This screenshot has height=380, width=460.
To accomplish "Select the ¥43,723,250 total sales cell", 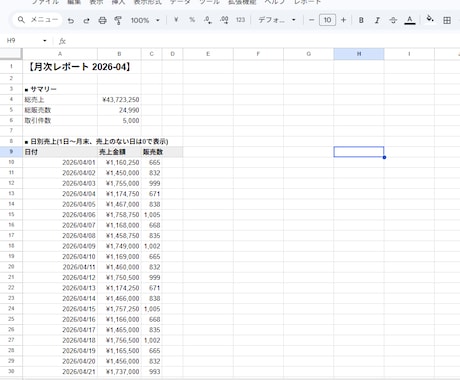I will click(x=119, y=100).
